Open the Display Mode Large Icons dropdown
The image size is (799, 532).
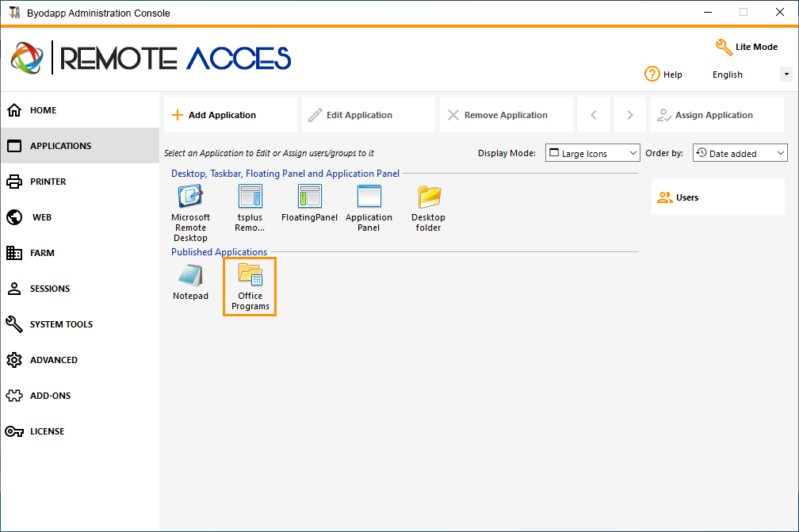pyautogui.click(x=593, y=153)
